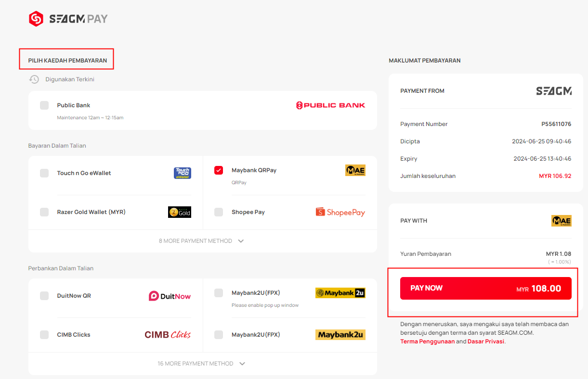Uncheck the Maybank QRPay checkbox
This screenshot has height=379, width=588.
point(219,170)
